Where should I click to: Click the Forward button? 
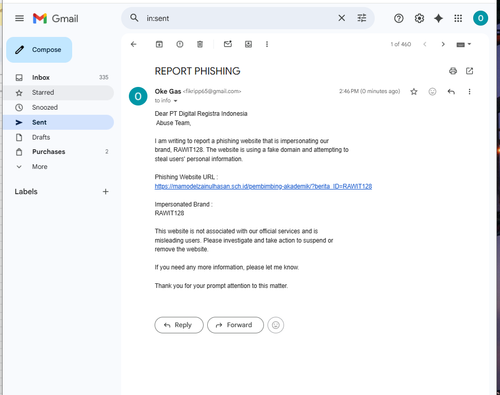(235, 325)
